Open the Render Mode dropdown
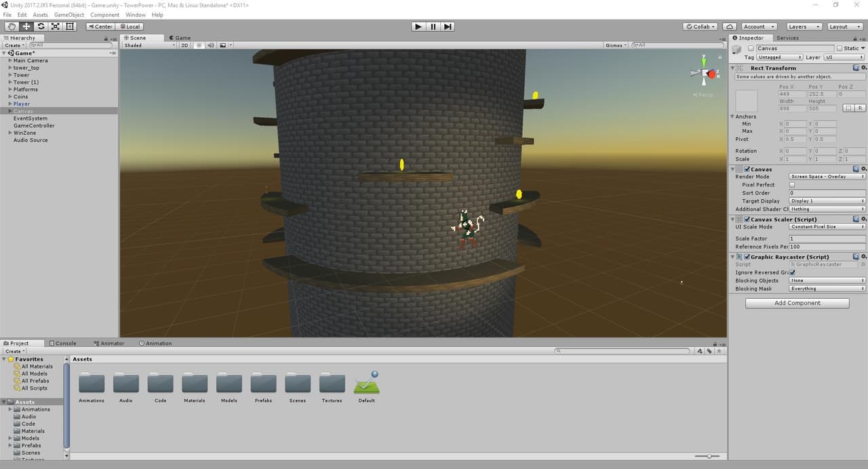 pos(827,176)
